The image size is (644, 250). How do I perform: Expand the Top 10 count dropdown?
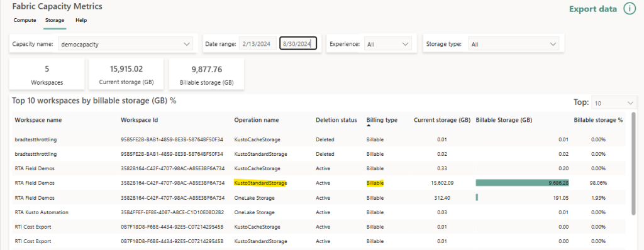(x=614, y=103)
